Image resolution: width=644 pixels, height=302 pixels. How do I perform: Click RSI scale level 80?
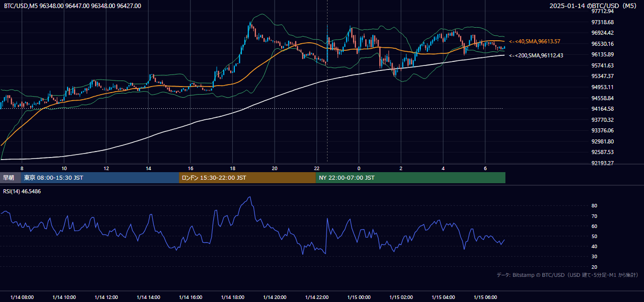click(595, 206)
